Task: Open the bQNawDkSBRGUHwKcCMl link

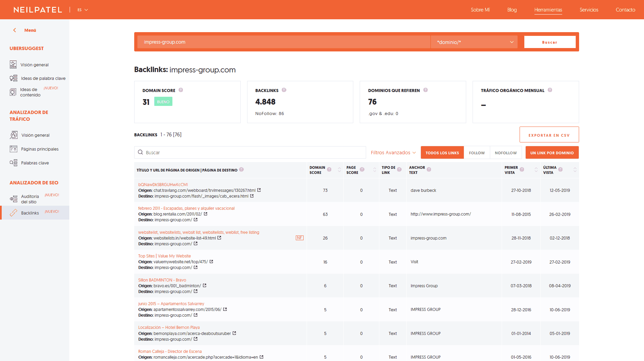Action: coord(163,184)
